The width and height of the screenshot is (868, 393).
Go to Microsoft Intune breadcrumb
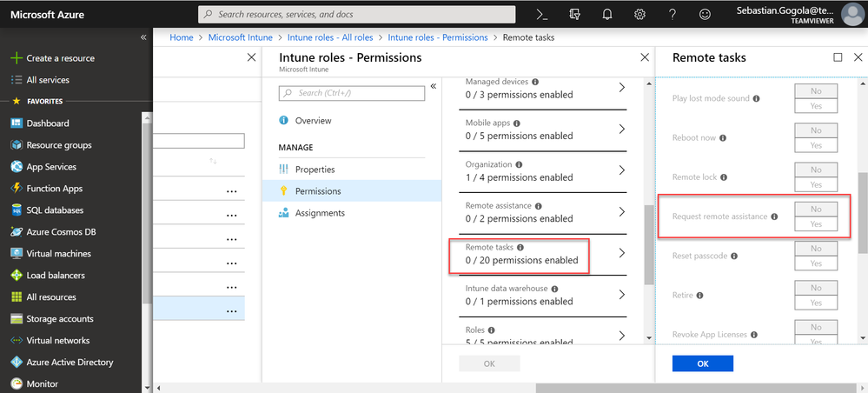[x=241, y=37]
